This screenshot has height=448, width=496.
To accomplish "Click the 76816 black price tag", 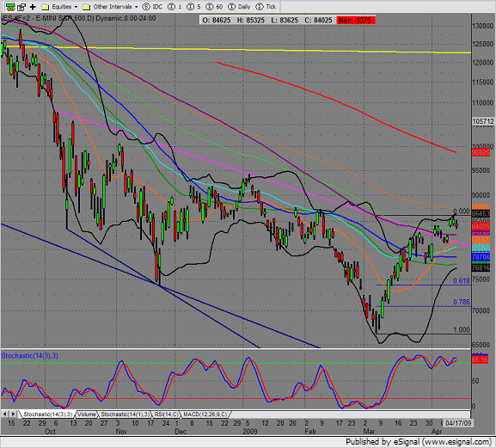I will pos(481,268).
